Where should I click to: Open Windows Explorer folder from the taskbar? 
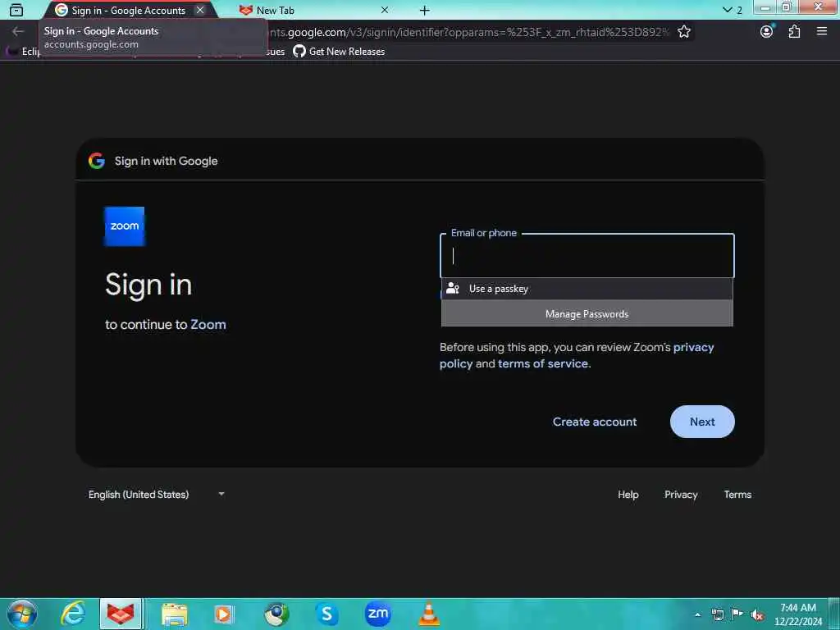point(175,614)
